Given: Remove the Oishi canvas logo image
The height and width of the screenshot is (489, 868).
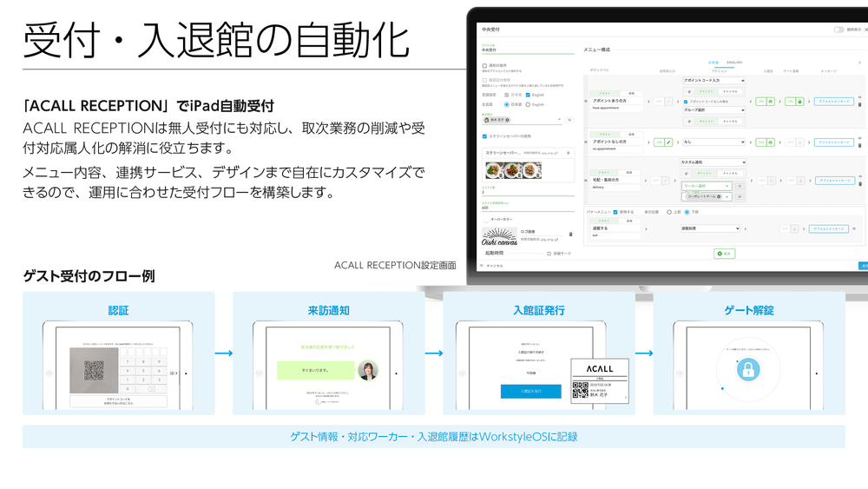Looking at the screenshot, I should [571, 235].
